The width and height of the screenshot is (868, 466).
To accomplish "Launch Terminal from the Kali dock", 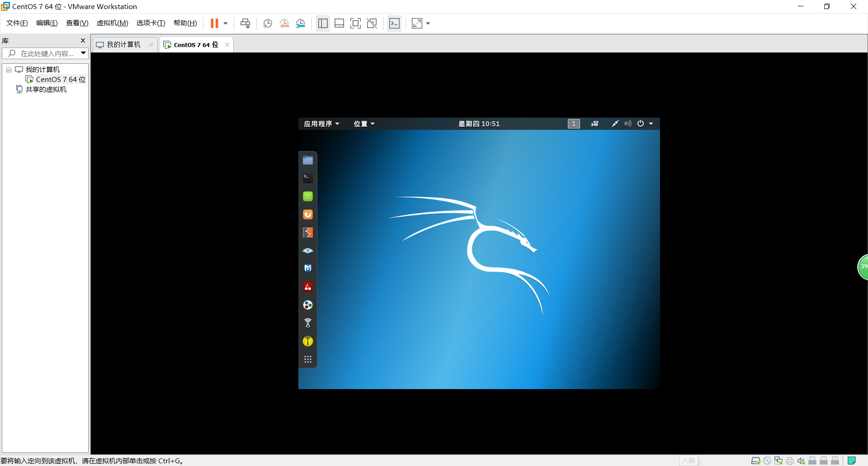I will pos(308,178).
